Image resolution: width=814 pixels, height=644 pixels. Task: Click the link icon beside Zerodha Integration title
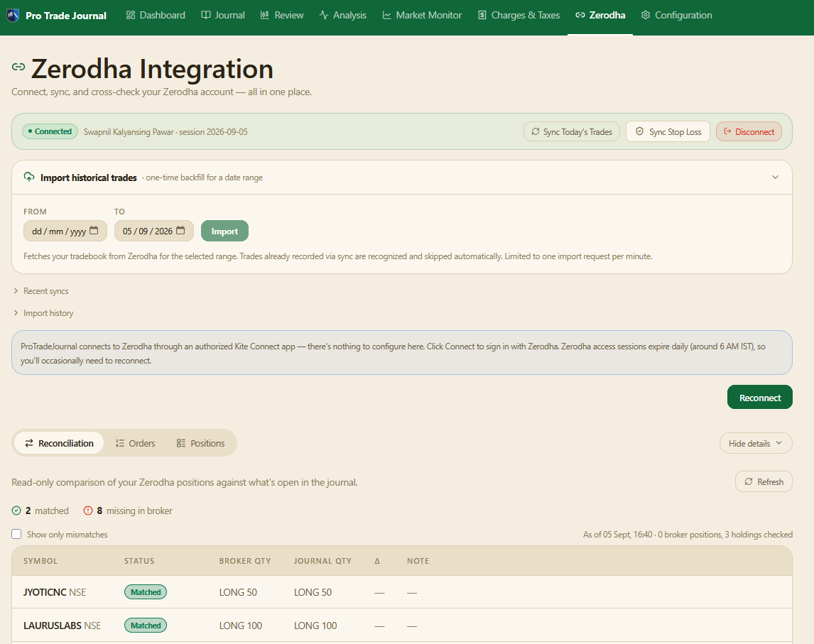tap(18, 67)
